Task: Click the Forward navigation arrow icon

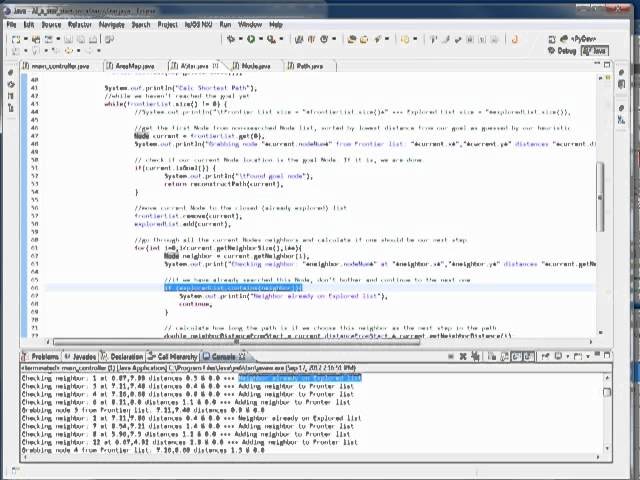Action: click(89, 51)
